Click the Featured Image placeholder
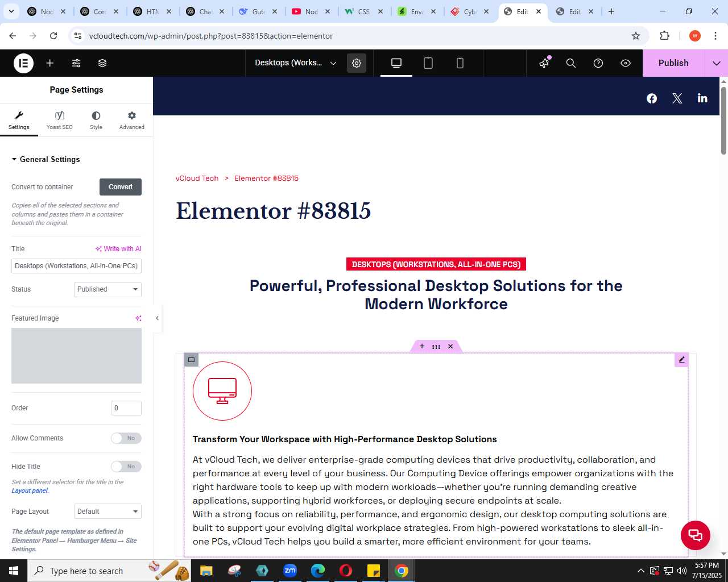728x582 pixels. (76, 356)
